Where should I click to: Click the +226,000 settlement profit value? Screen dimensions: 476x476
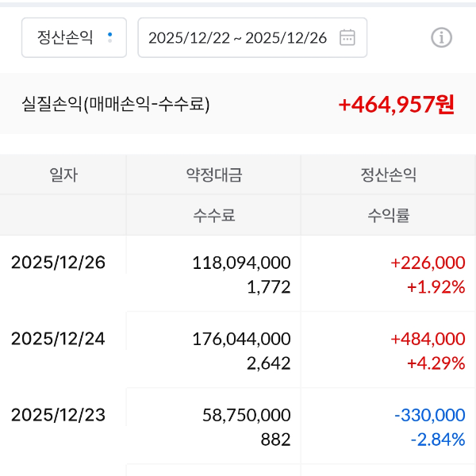pyautogui.click(x=428, y=263)
